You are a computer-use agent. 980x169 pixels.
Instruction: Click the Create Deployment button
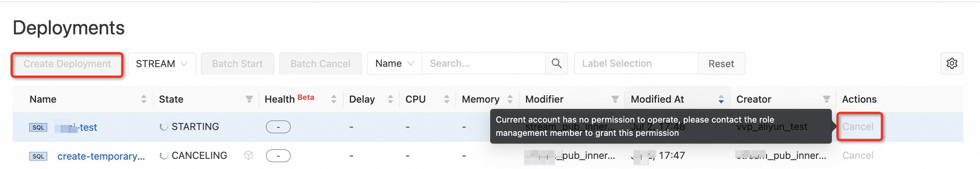(x=67, y=64)
